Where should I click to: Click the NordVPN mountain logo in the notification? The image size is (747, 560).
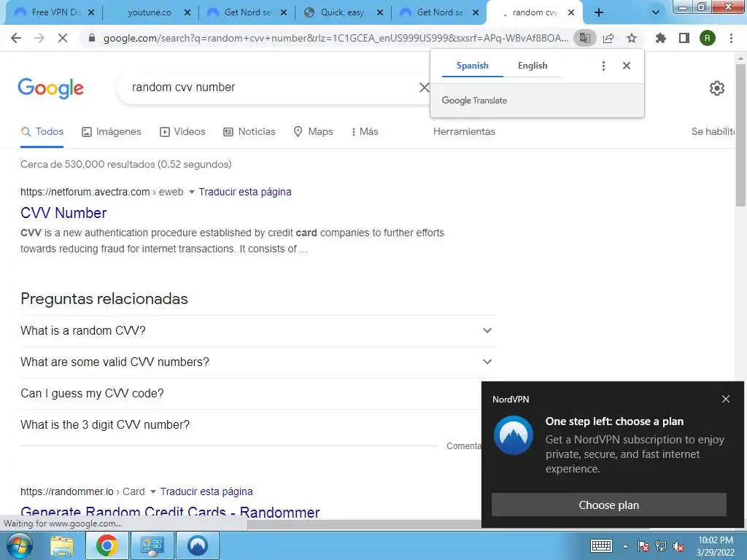514,435
